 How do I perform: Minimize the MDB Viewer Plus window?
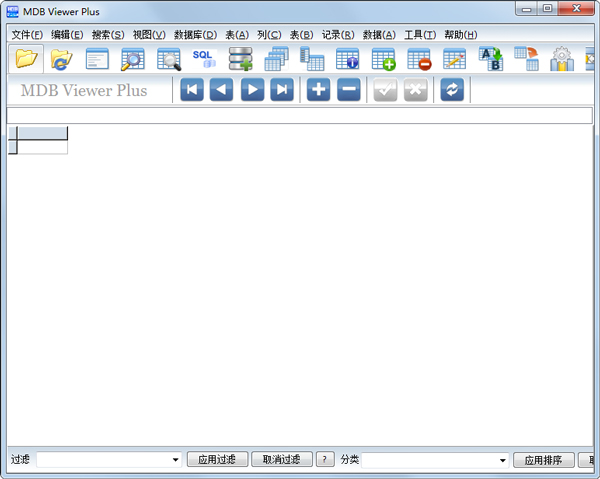pyautogui.click(x=527, y=8)
